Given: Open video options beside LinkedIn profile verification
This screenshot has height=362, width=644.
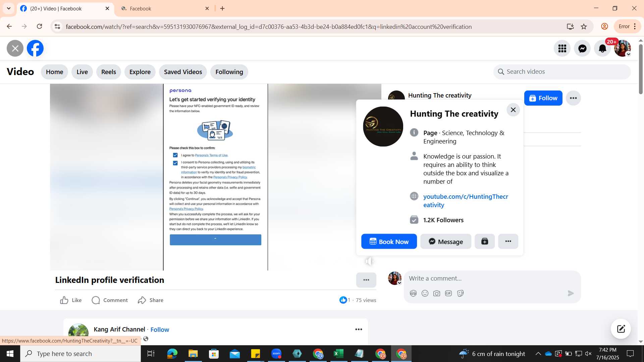Looking at the screenshot, I should 366,280.
